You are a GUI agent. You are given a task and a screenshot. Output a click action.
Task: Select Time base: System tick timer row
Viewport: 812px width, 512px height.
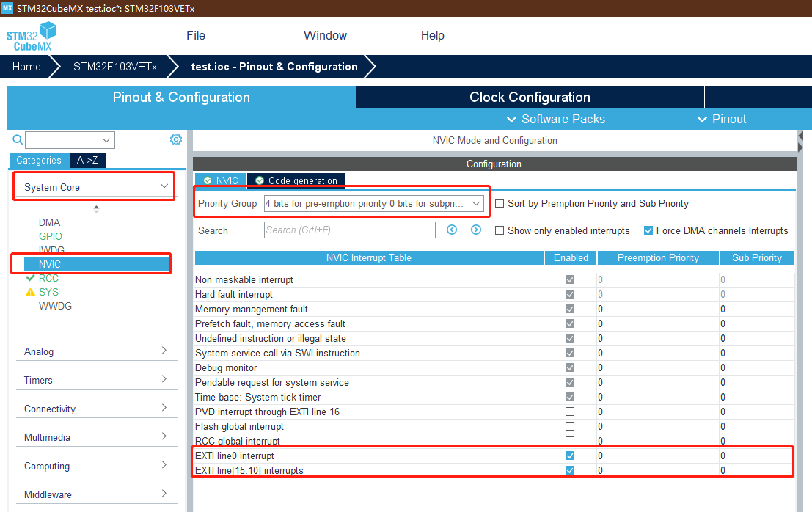point(494,397)
